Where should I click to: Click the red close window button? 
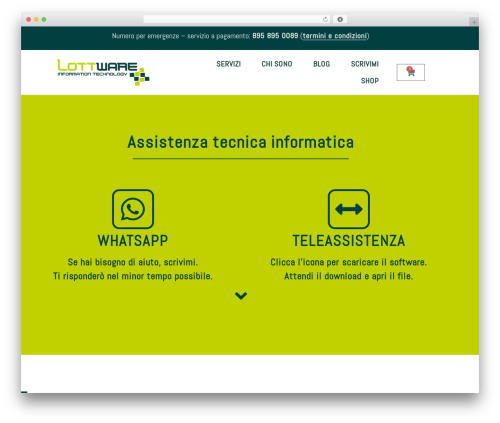point(29,19)
